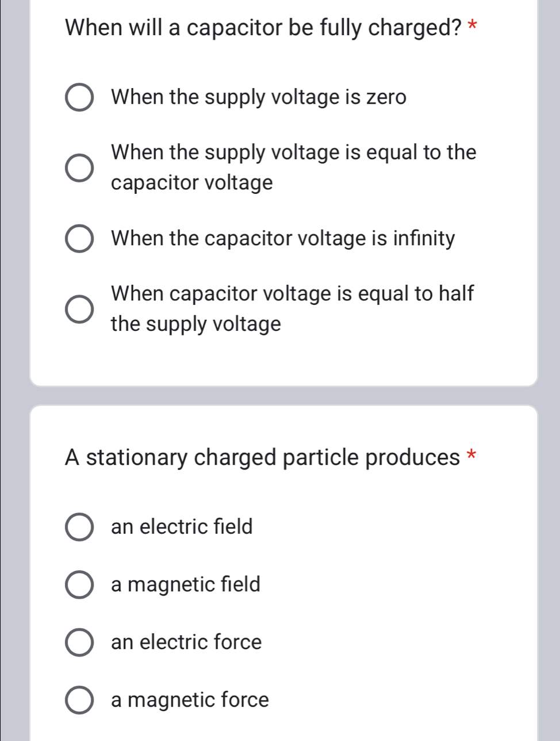Click label text 'equal to the capacitor voltage'

click(x=293, y=167)
